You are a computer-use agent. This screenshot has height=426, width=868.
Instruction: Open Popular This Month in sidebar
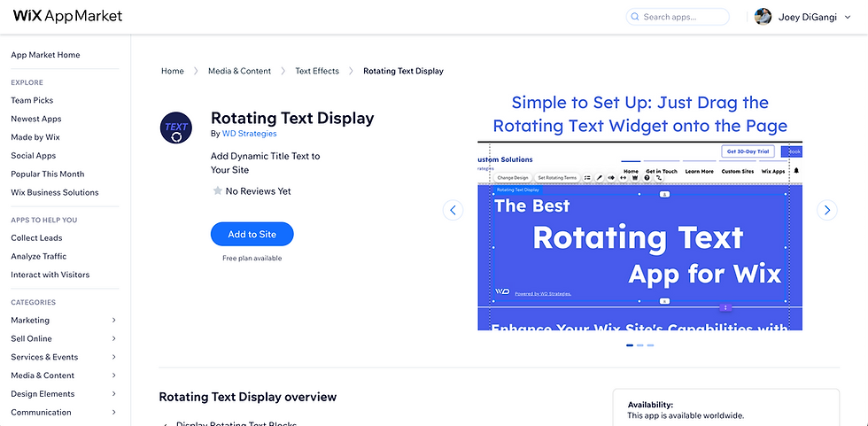[48, 174]
